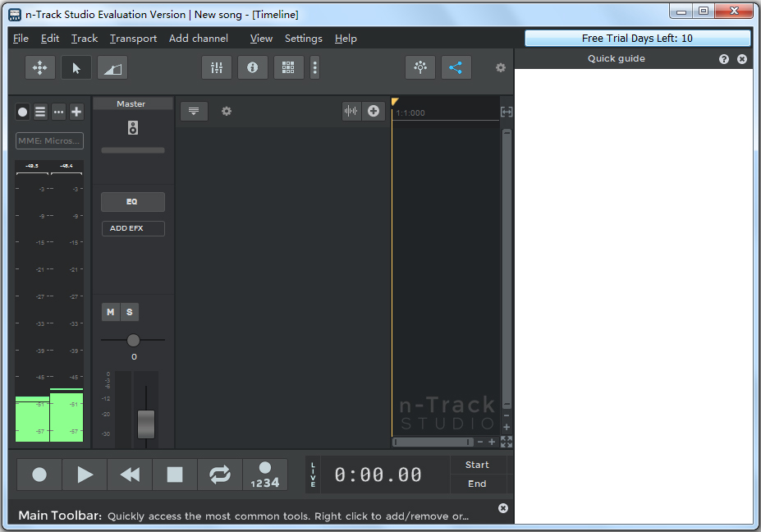The width and height of the screenshot is (761, 532).
Task: Close the Quick guide panel
Action: [x=742, y=59]
